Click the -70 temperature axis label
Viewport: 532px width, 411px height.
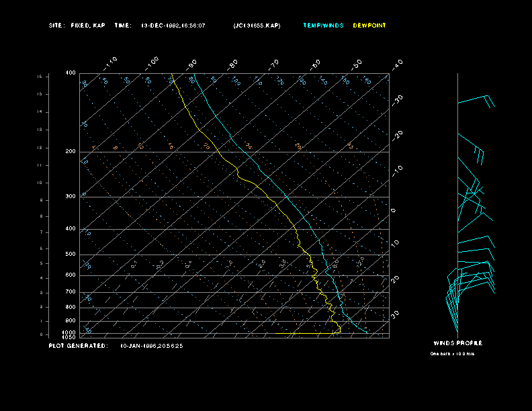pos(274,64)
